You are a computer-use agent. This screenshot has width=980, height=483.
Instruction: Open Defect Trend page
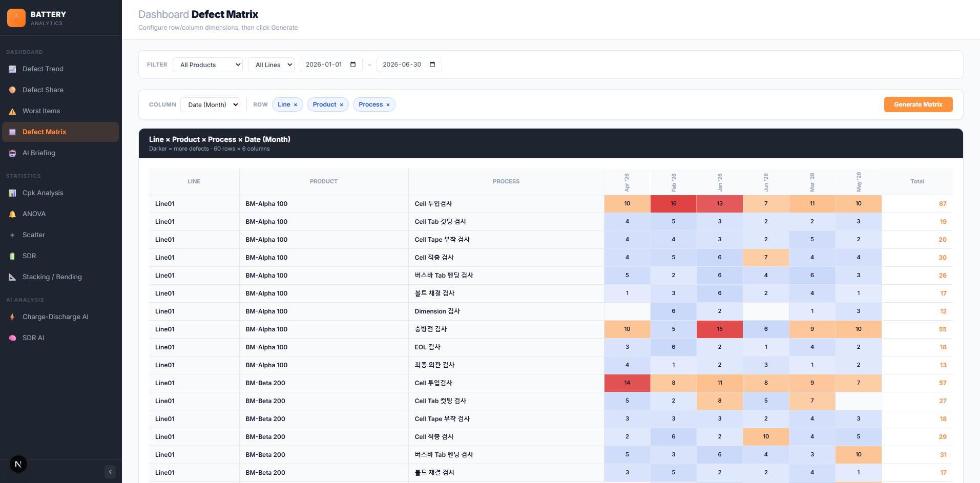tap(60, 69)
